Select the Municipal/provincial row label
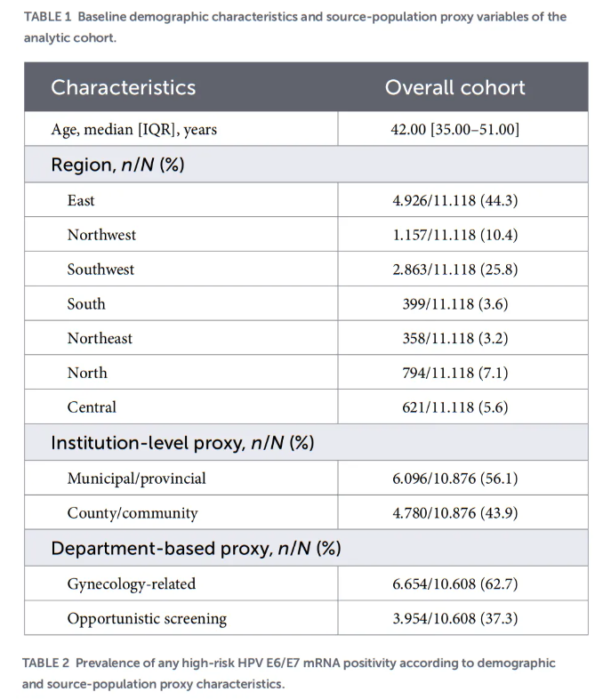Screen dimensions: 595x700 point(137,479)
